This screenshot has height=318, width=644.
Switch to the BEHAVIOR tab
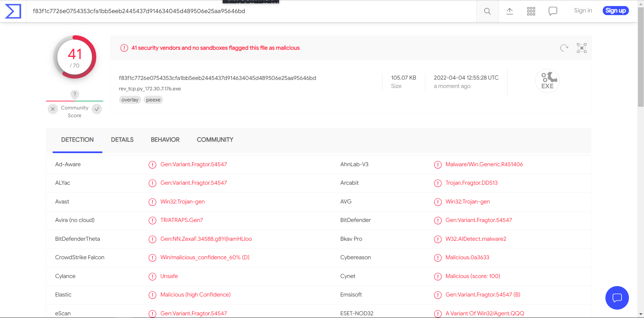tap(165, 140)
